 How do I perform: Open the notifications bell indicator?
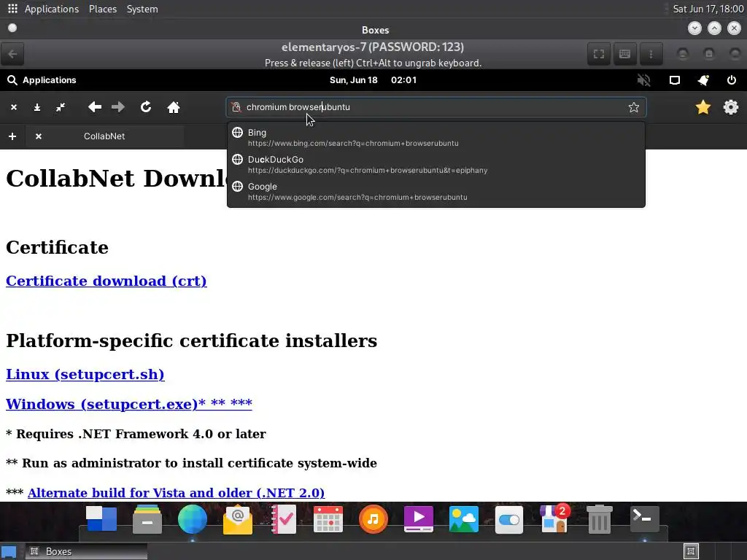(x=703, y=80)
